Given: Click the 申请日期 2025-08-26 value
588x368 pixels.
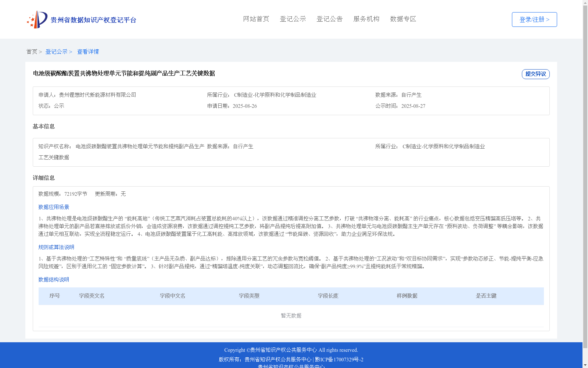Looking at the screenshot, I should click(x=245, y=106).
